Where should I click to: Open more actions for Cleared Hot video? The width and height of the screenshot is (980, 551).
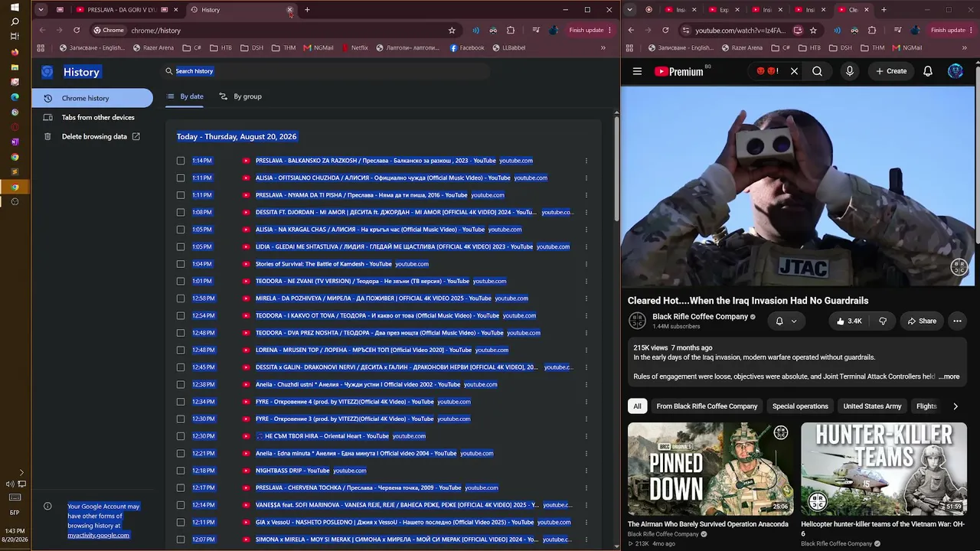coord(957,321)
